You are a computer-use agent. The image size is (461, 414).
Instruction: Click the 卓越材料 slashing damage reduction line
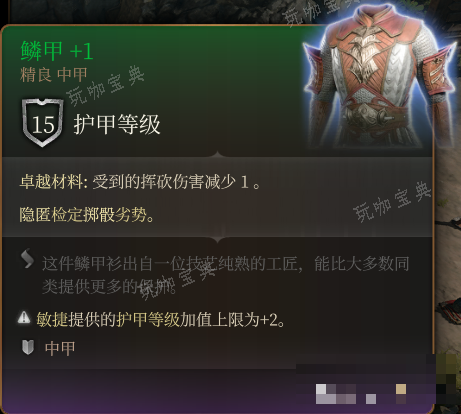(x=140, y=182)
